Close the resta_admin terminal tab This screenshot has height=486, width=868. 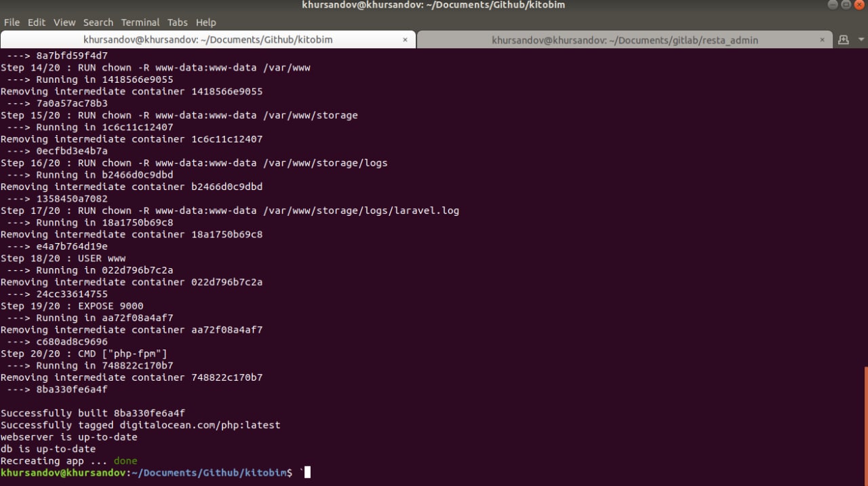pyautogui.click(x=822, y=40)
